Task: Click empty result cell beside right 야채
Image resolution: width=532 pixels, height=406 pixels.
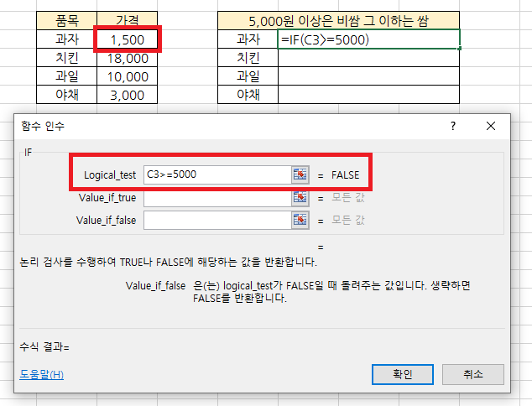Action: 369,95
